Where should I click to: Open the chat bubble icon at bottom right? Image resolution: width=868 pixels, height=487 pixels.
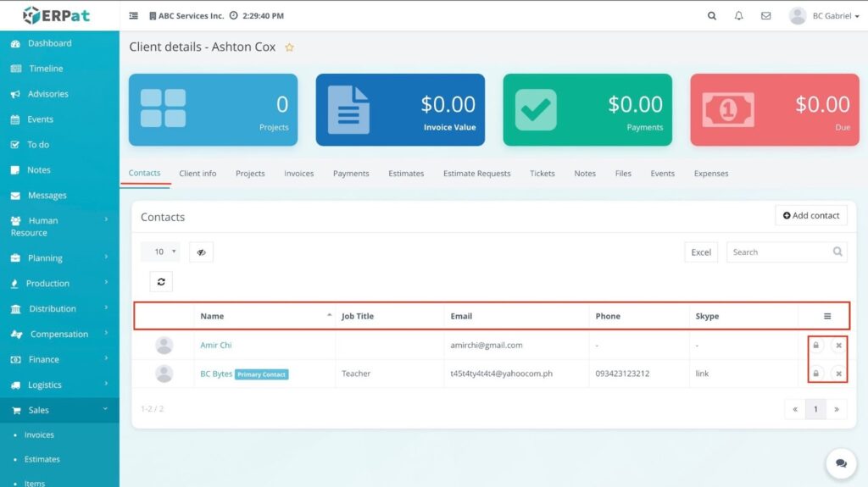[841, 463]
